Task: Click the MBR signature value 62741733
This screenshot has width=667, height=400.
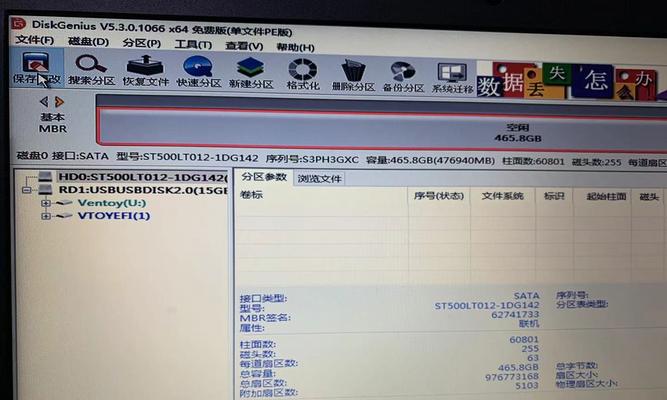Action: point(515,314)
